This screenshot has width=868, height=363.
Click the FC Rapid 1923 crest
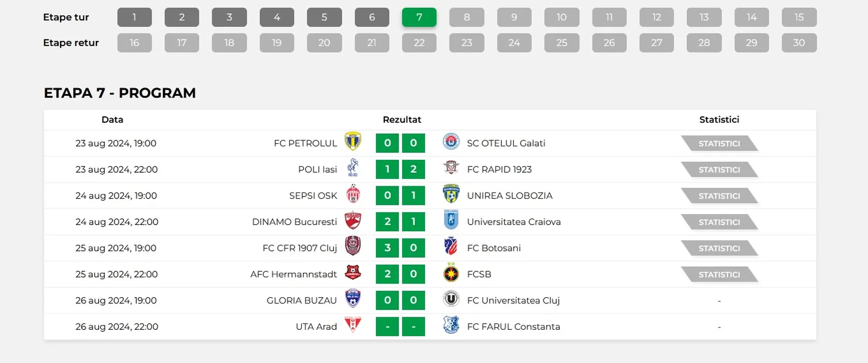tap(451, 167)
